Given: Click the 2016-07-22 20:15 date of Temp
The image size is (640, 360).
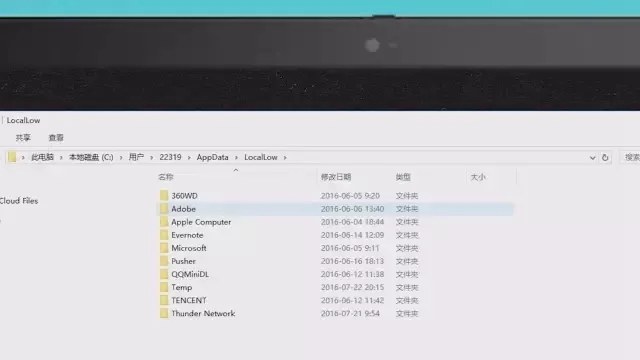Looking at the screenshot, I should [x=352, y=287].
